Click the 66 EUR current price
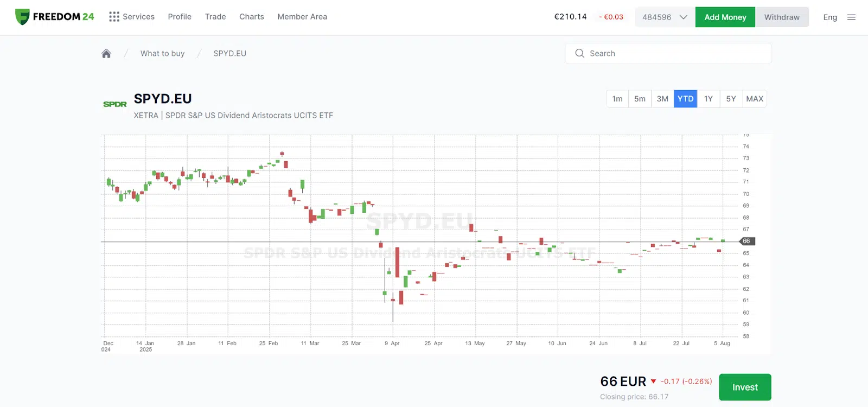 tap(623, 381)
